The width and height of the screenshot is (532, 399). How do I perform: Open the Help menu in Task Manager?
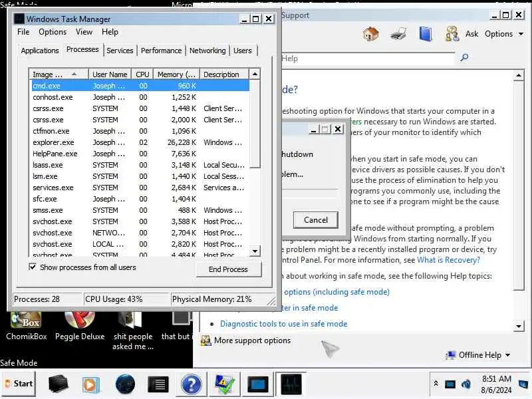click(x=110, y=32)
